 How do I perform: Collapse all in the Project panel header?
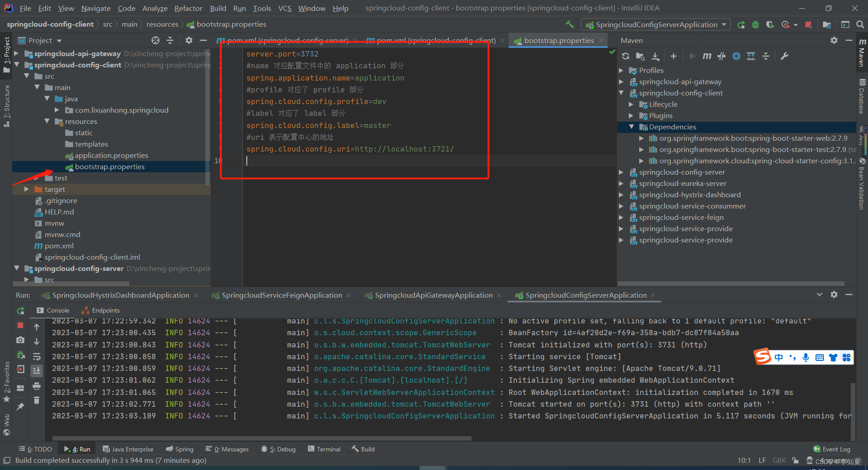(170, 40)
